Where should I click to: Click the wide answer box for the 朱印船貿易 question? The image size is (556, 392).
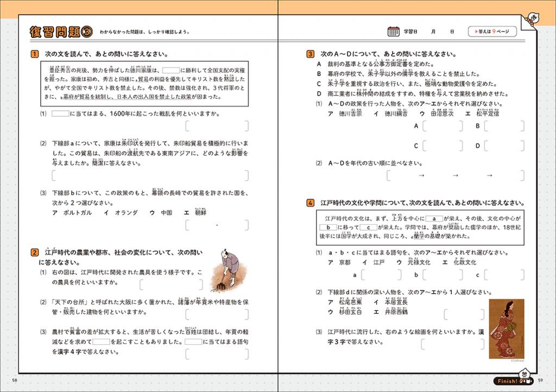(150, 175)
